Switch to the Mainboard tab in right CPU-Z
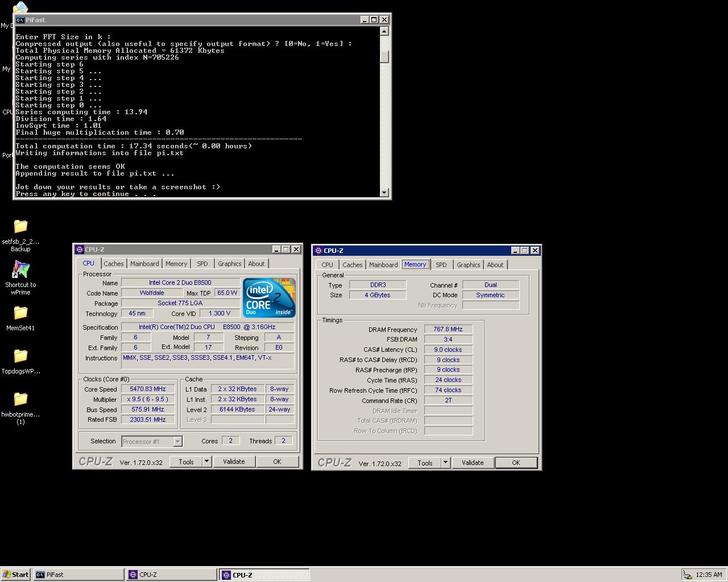 [383, 265]
